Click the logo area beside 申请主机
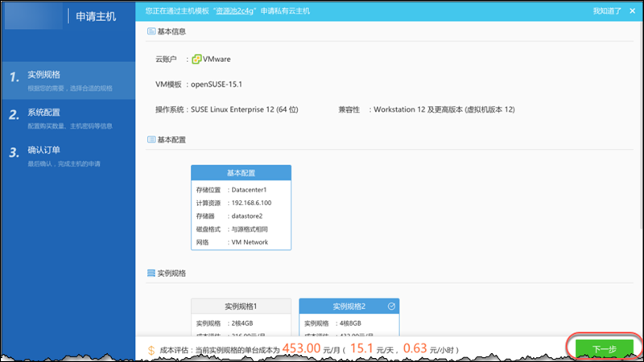The width and height of the screenshot is (644, 362). 32,15
